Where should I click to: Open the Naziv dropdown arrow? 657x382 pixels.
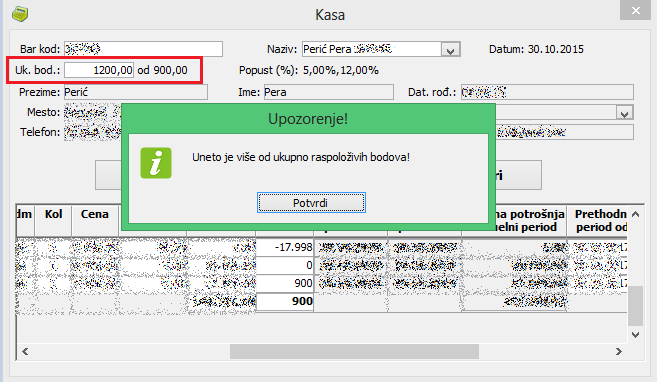(x=450, y=50)
